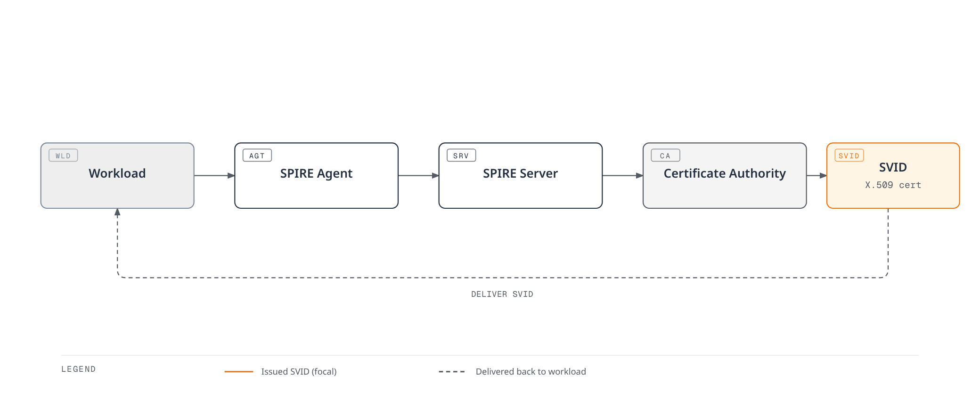Click the 'Delivered back to workload' legend label
980x409 pixels.
point(531,371)
